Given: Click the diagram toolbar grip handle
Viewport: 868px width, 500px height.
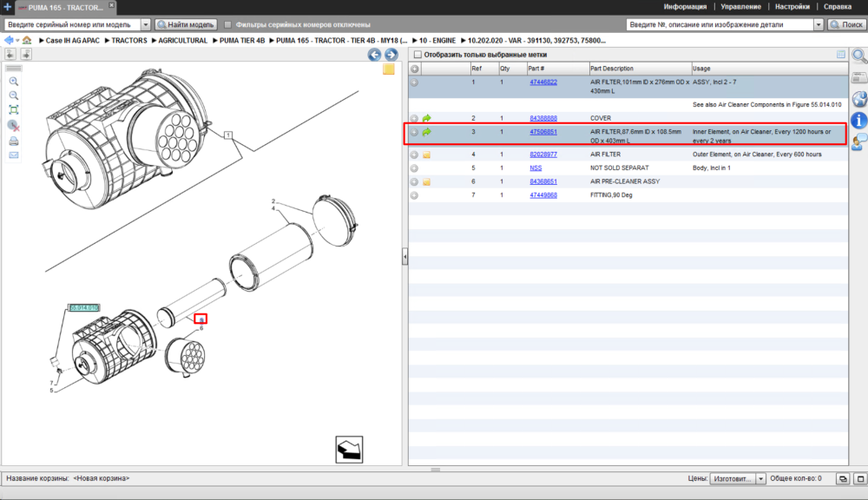Looking at the screenshot, I should pos(14,68).
